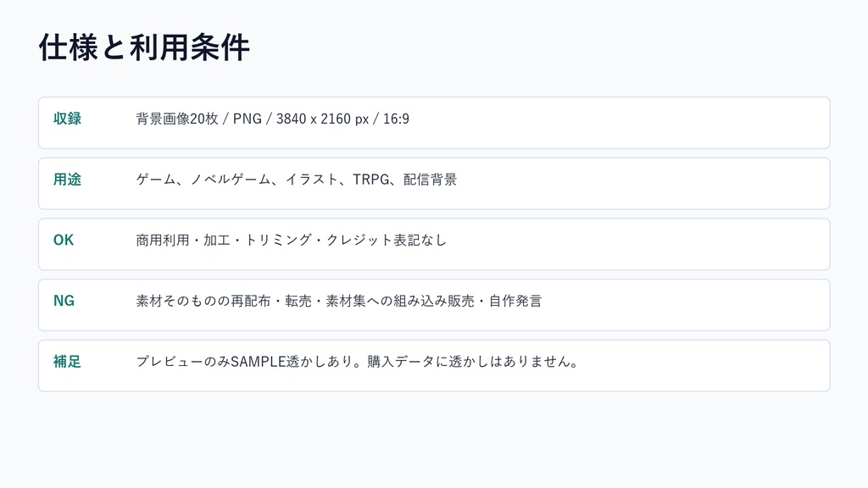Click the 仕様と利用条件 heading
868x488 pixels.
[144, 47]
